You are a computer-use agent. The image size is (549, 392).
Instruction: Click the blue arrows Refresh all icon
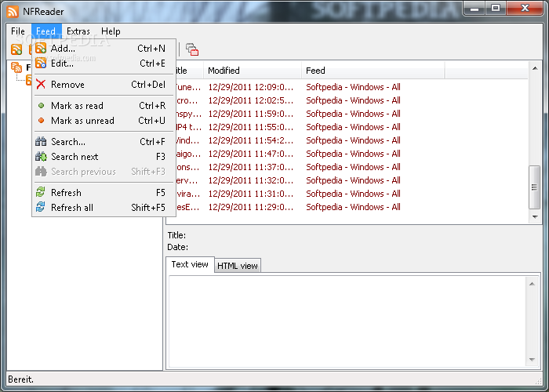41,207
